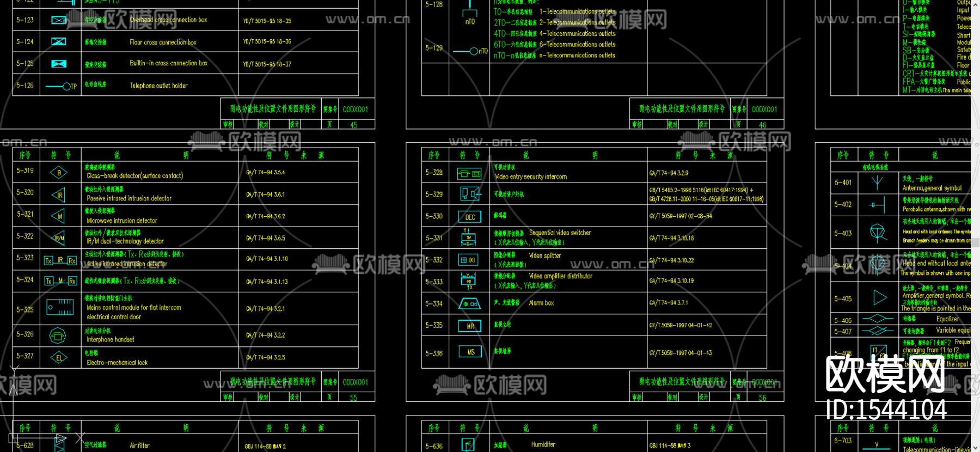Select the Floor cross connection box symbol

tap(59, 41)
